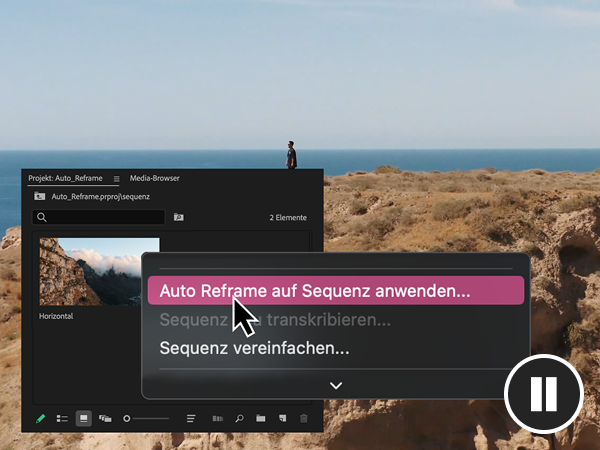Pause the video playback
Image resolution: width=600 pixels, height=450 pixels.
point(544,394)
